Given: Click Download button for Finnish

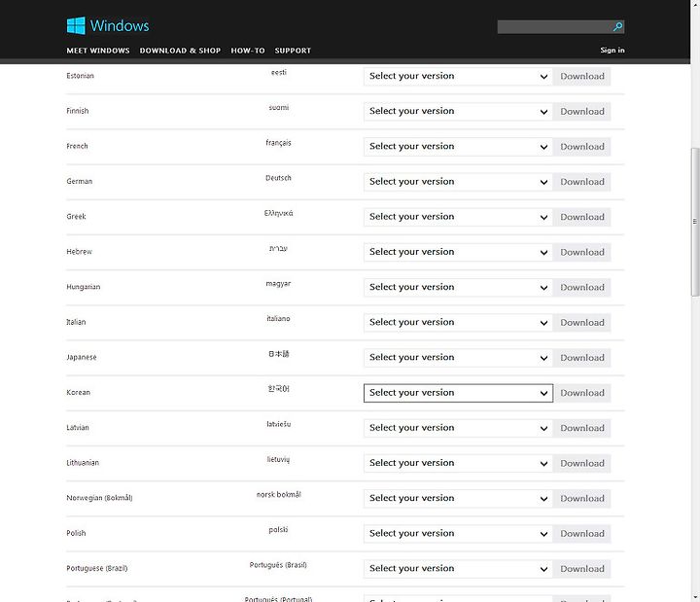Looking at the screenshot, I should [x=582, y=112].
